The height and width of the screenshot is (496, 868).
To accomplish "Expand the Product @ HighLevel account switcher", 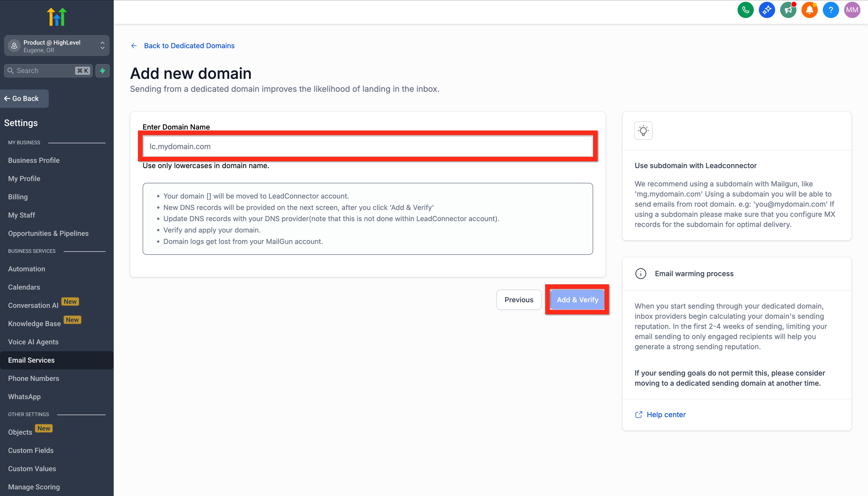I will coord(57,46).
